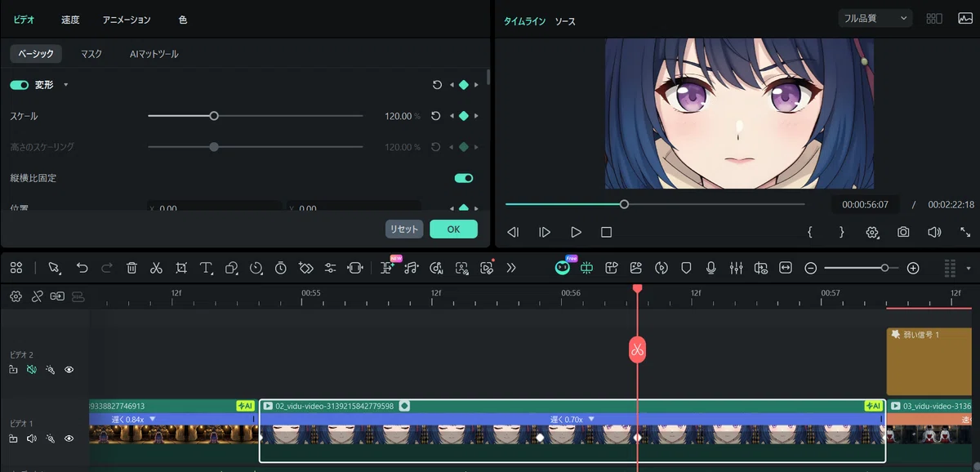The image size is (980, 472).
Task: Start voiceover with the microphone icon
Action: click(x=711, y=267)
